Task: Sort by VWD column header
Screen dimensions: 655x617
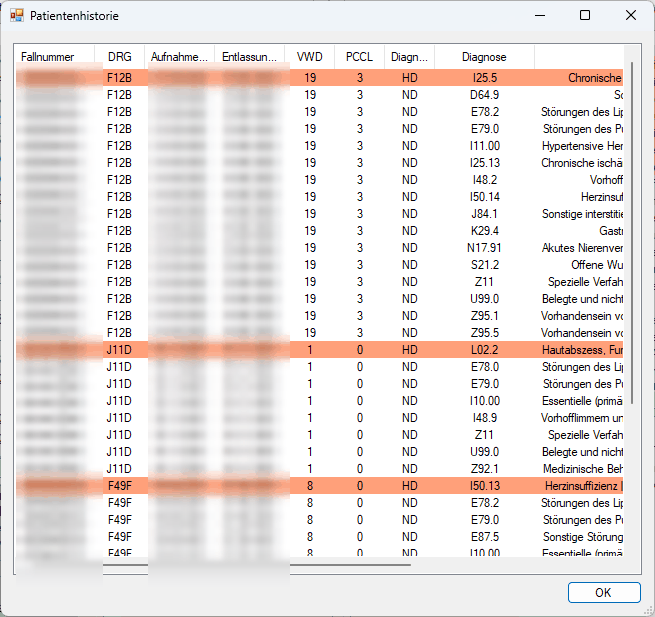Action: click(310, 57)
